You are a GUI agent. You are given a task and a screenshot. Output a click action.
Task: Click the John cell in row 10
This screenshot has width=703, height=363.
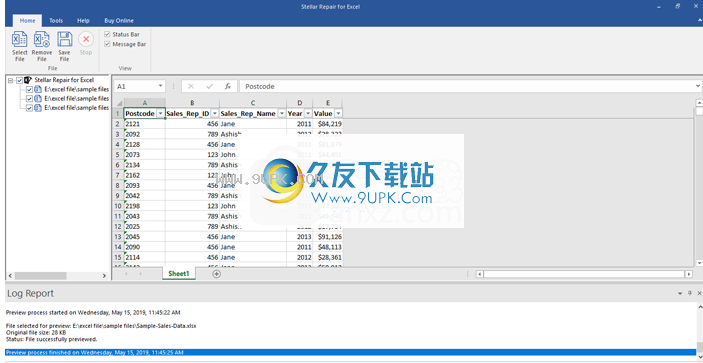253,206
